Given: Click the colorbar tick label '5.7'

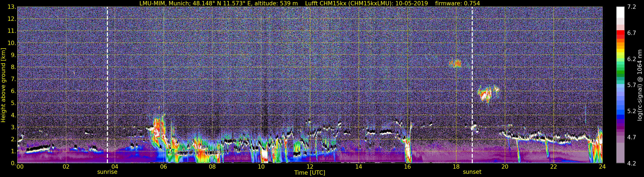Looking at the screenshot, I should 632,85.
